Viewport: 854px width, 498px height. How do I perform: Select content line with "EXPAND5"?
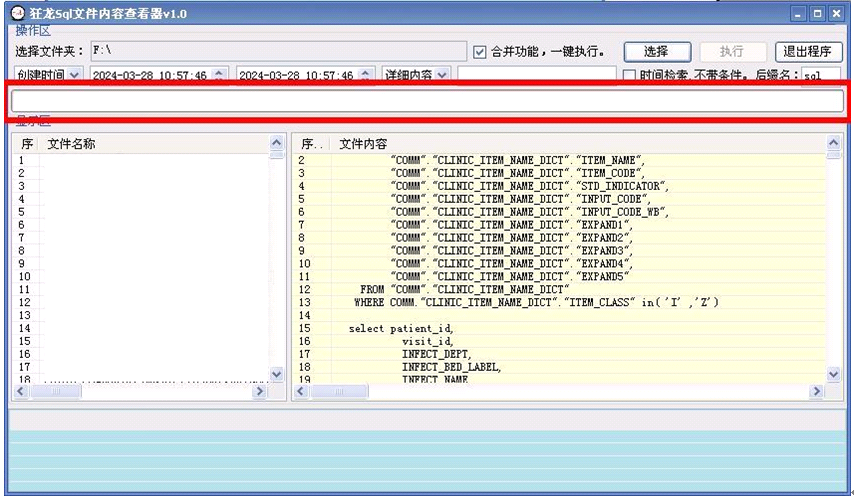(x=560, y=277)
